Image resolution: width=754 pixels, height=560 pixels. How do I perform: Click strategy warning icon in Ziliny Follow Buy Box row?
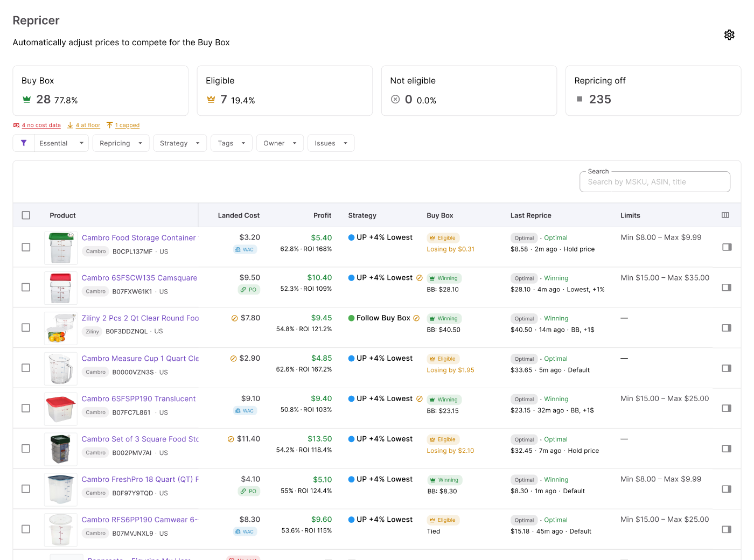[x=416, y=318]
